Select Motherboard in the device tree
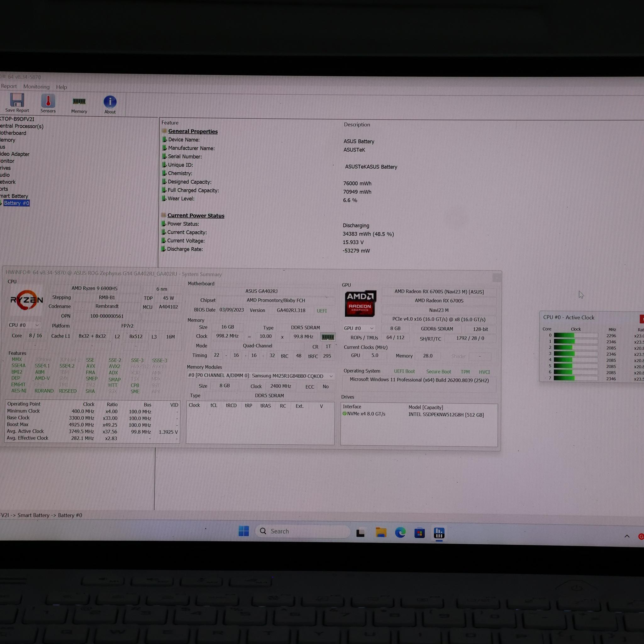Image resolution: width=644 pixels, height=644 pixels. [13, 133]
